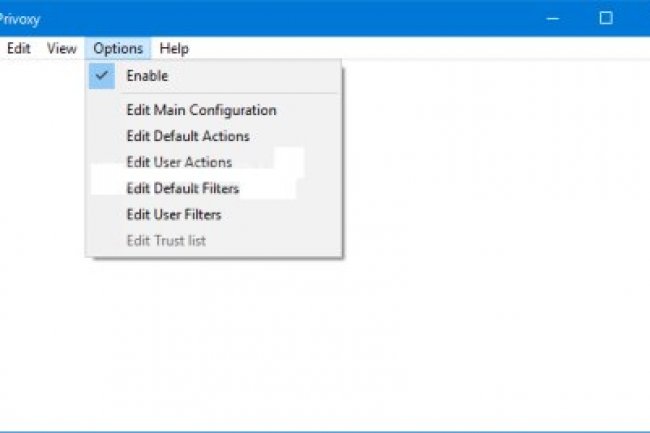Screen dimensions: 650x433
Task: Open the Help menu
Action: [x=174, y=48]
